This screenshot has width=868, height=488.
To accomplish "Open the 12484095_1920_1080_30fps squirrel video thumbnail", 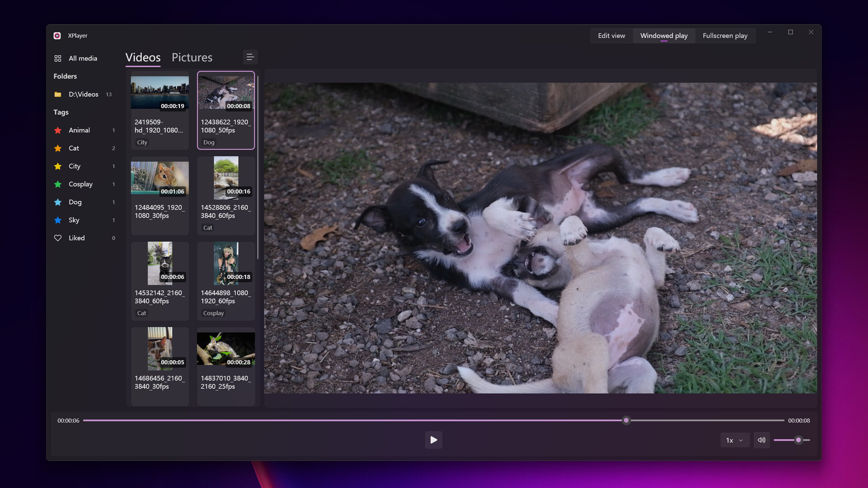I will [x=160, y=178].
